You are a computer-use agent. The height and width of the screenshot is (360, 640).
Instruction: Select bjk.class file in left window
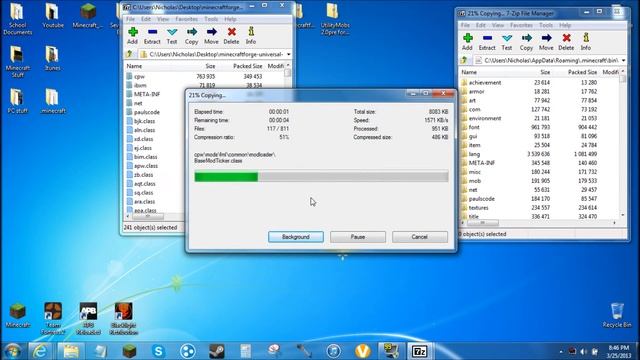click(x=144, y=121)
